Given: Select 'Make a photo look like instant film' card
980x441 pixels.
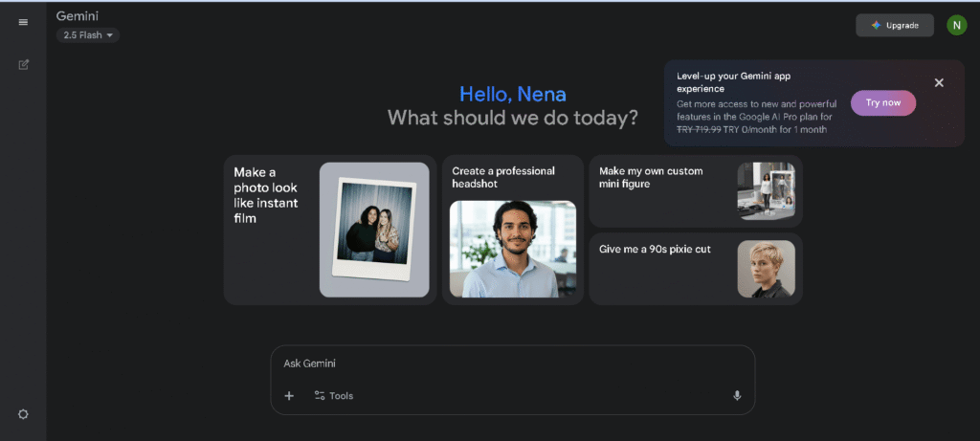Looking at the screenshot, I should [x=268, y=195].
